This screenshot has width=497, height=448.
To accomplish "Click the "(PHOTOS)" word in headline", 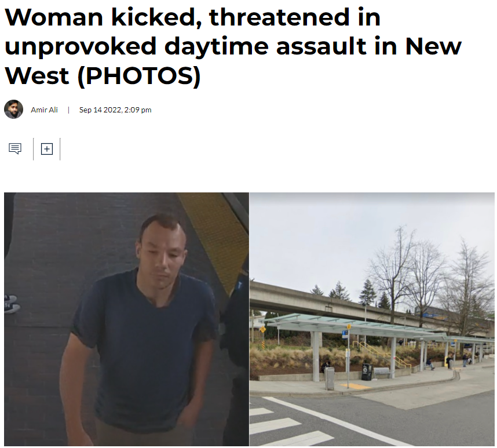I will 140,75.
